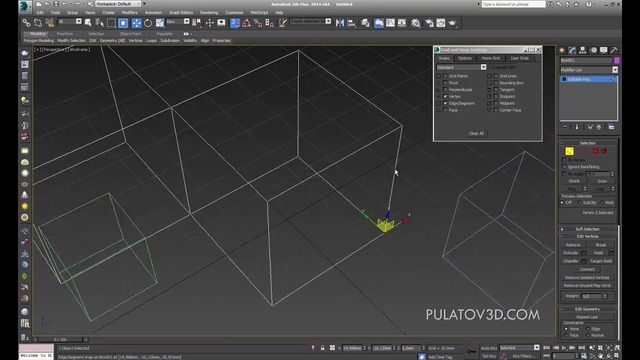Disable the Vertex snap checkbox
640x360 pixels.
point(445,97)
